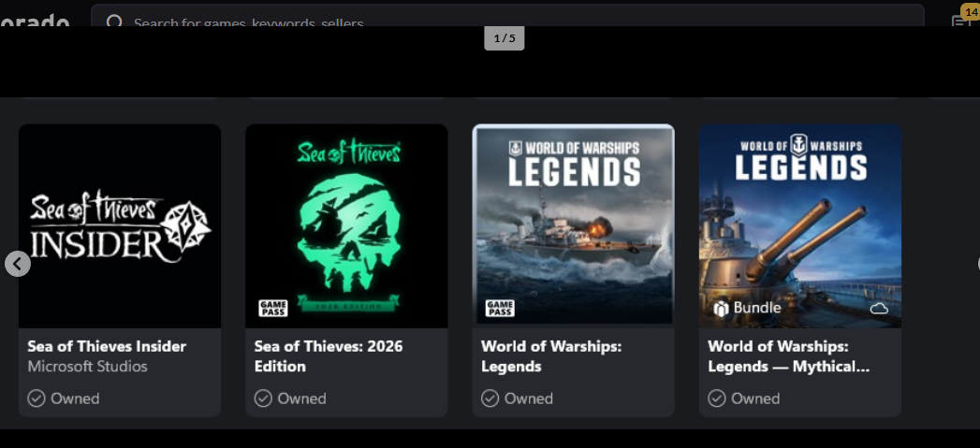Screen dimensions: 980x448
Task: Click Owned checkmark icon under World of Warships: Legends
Action: (x=490, y=398)
